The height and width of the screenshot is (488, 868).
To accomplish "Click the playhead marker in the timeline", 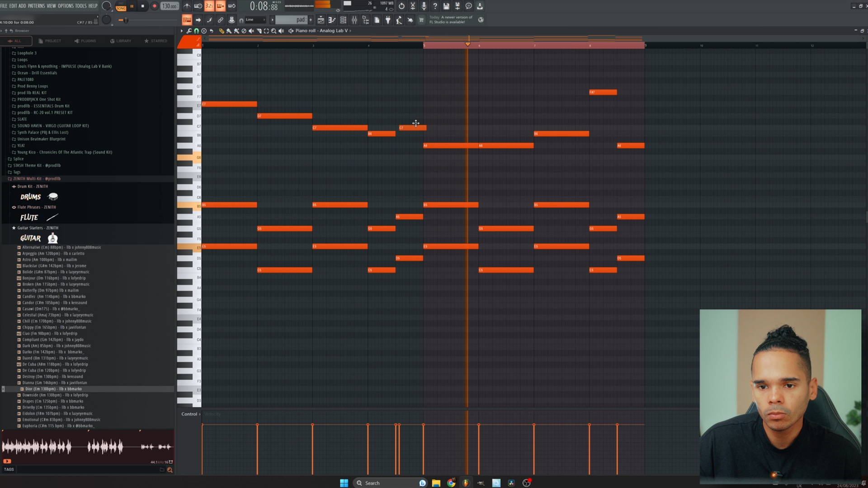I will [x=467, y=44].
